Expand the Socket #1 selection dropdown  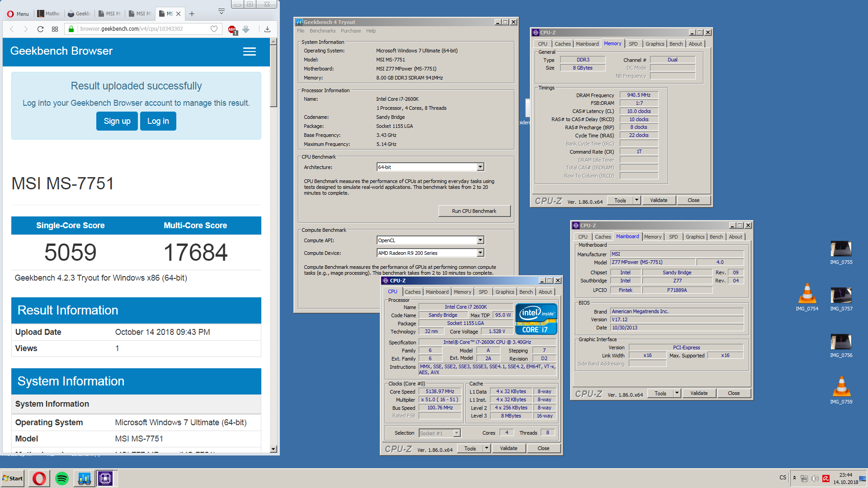coord(457,433)
